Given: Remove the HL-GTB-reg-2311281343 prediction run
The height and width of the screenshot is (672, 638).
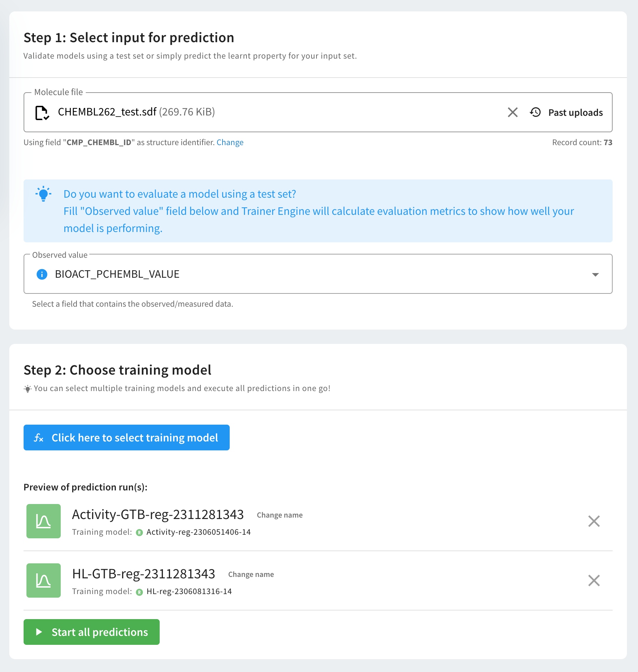Looking at the screenshot, I should (594, 580).
